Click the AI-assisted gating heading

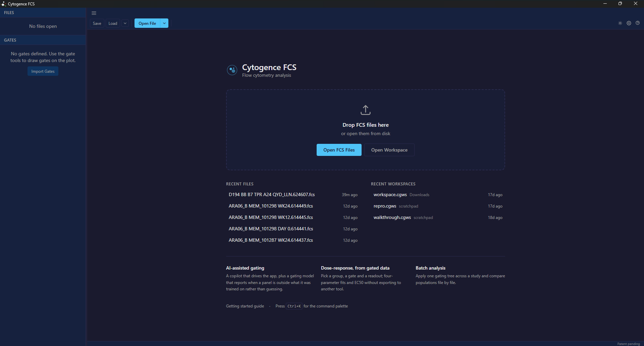click(245, 268)
